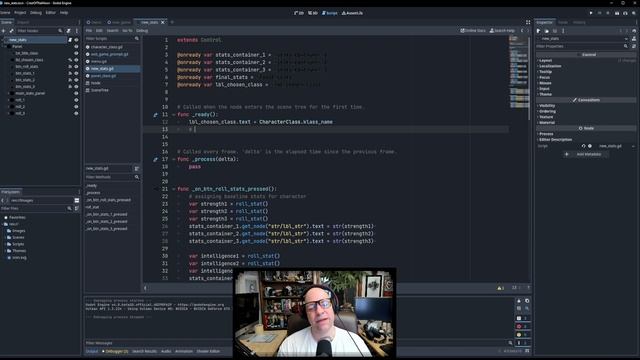Copy output log with the copy icon
The image size is (640, 360).
(527, 301)
